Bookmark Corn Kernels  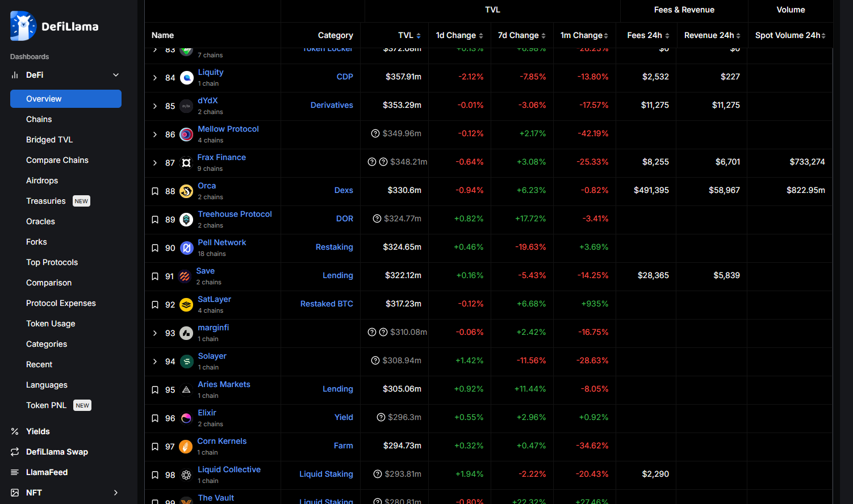155,447
